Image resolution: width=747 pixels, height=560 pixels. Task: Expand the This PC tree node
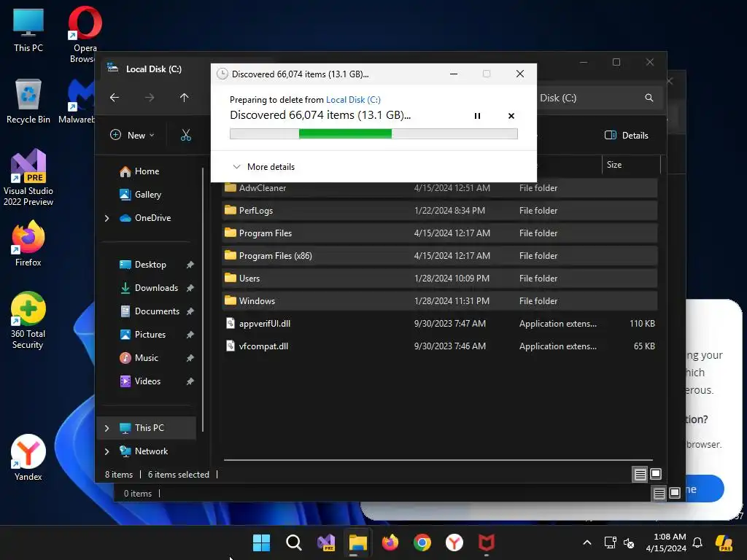point(107,428)
